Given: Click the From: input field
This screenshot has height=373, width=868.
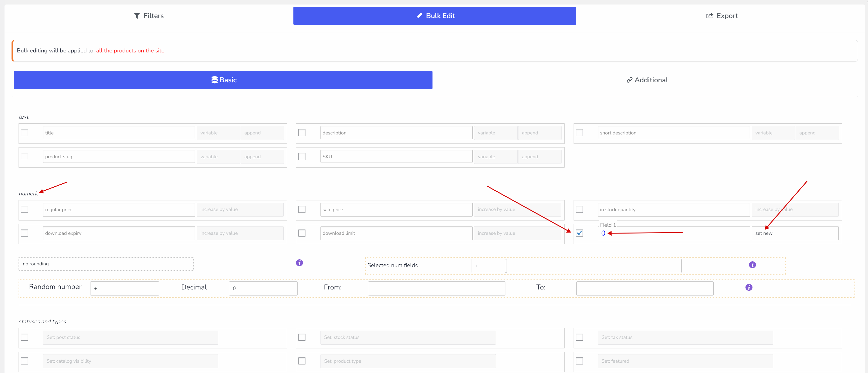Looking at the screenshot, I should point(437,288).
